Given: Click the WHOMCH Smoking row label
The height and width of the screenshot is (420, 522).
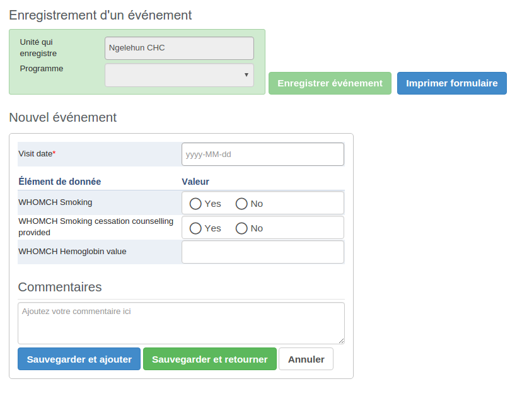Looking at the screenshot, I should [55, 202].
